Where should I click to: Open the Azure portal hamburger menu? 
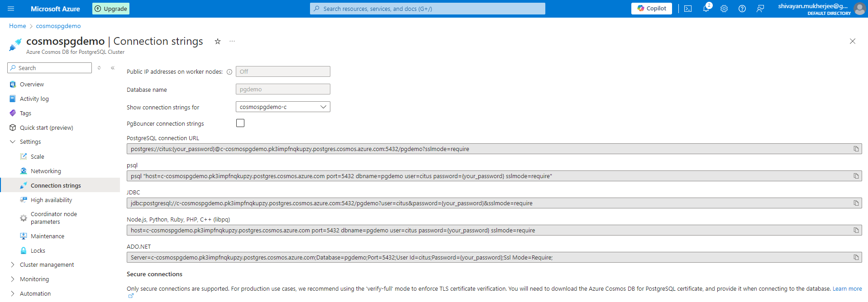point(11,9)
